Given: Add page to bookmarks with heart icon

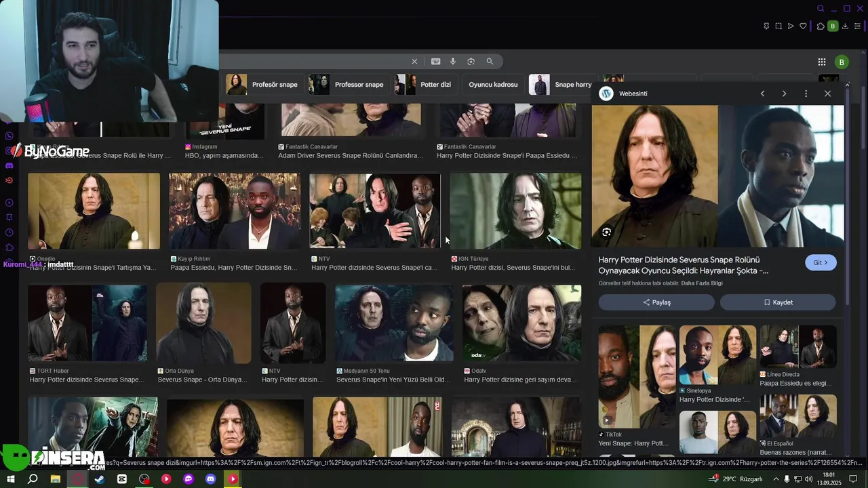Looking at the screenshot, I should [x=803, y=26].
